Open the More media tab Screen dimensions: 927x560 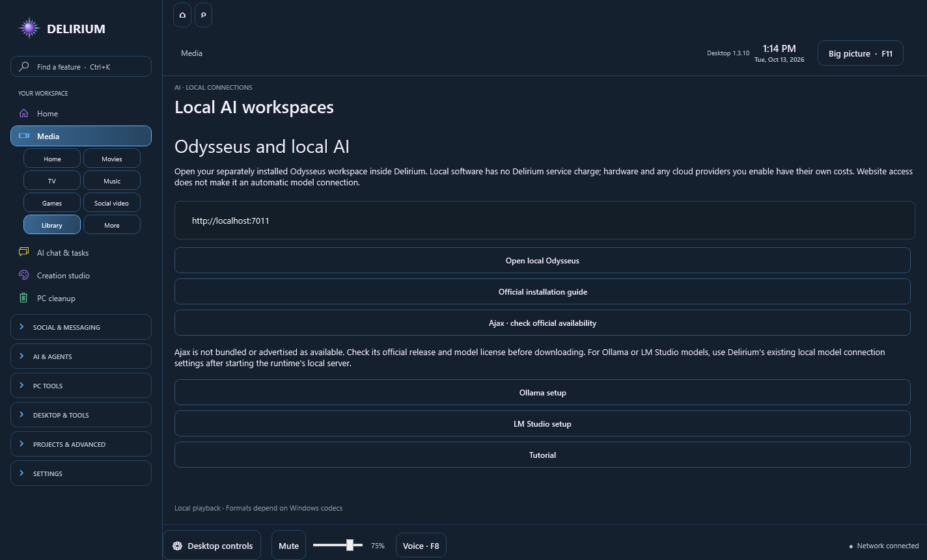pyautogui.click(x=112, y=225)
